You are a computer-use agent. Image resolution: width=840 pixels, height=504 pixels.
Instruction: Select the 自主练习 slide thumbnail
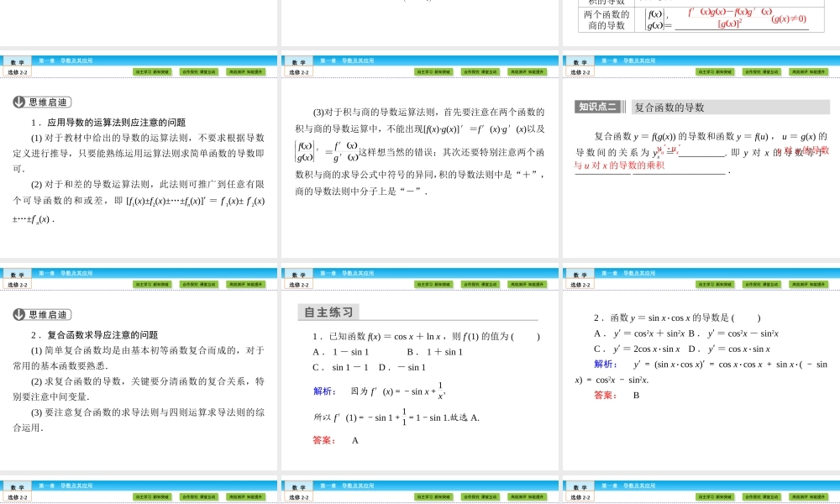[x=420, y=370]
